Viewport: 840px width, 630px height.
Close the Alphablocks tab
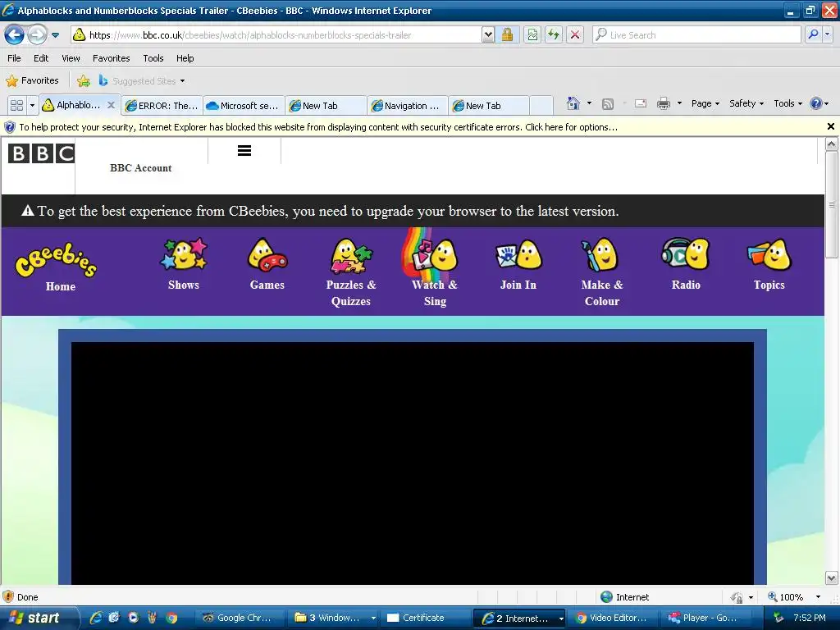point(111,105)
